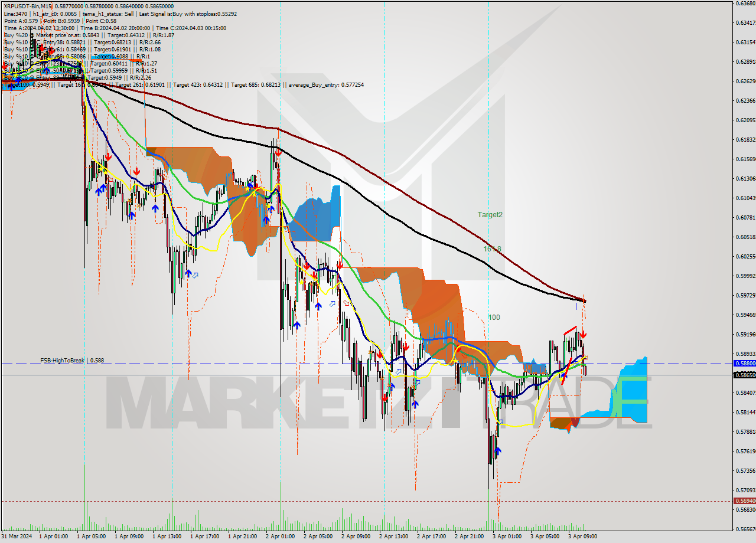This screenshot has height=543, width=756.
Task: Select the 0.58933 price axis label
Action: [745, 354]
